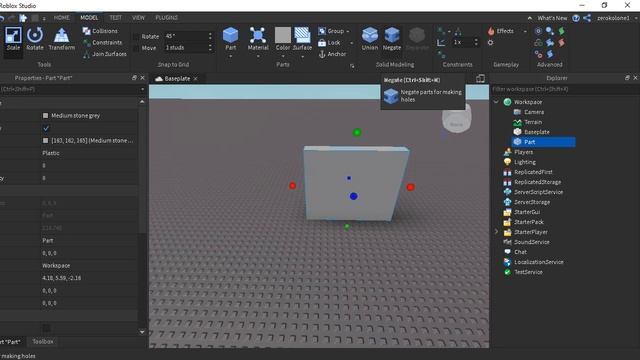Click the view selector cube in viewport
The height and width of the screenshot is (360, 640).
coord(457,119)
